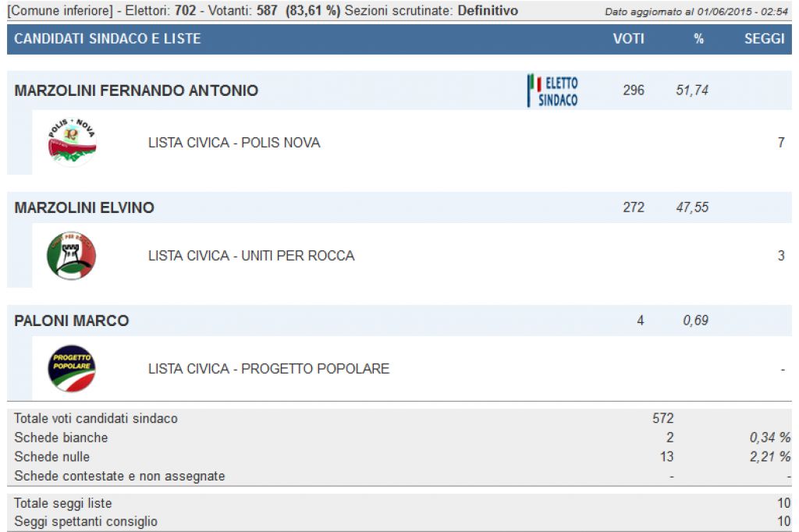Image resolution: width=799 pixels, height=532 pixels.
Task: Select candidate Marzolini Elvino
Action: (84, 207)
